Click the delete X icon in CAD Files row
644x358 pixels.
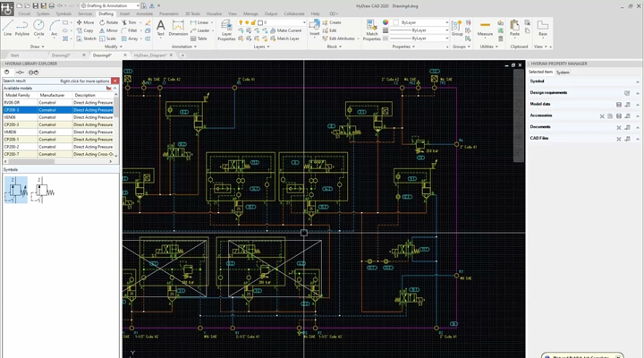[619, 139]
